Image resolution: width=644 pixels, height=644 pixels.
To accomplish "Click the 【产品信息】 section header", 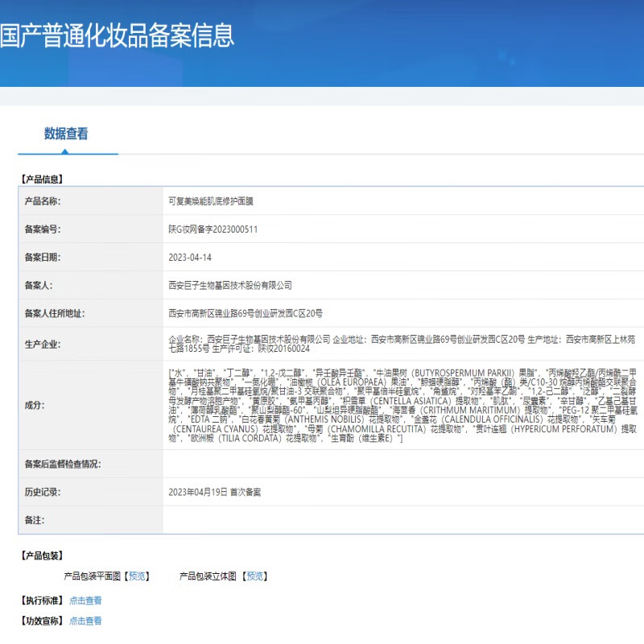I will coord(42,179).
